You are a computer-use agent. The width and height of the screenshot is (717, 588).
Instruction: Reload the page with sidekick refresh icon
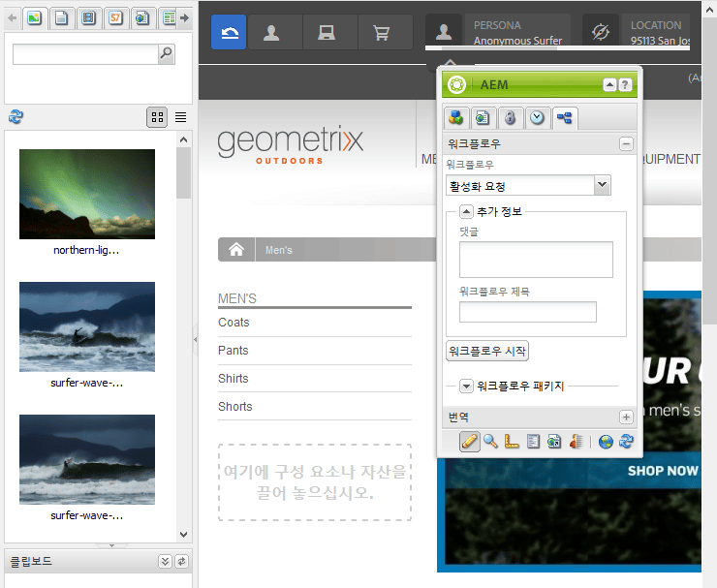[x=626, y=441]
